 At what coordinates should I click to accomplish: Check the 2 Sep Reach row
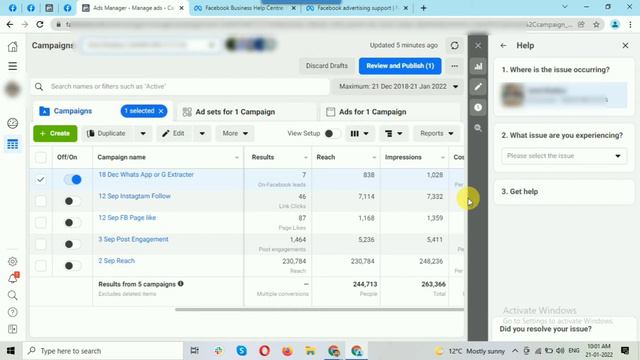coord(41,266)
